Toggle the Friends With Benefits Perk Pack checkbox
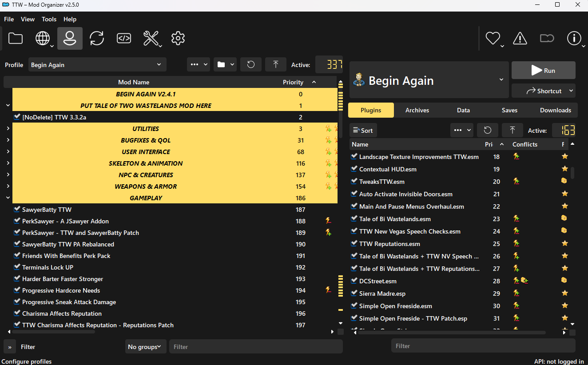The width and height of the screenshot is (588, 365). (x=17, y=255)
